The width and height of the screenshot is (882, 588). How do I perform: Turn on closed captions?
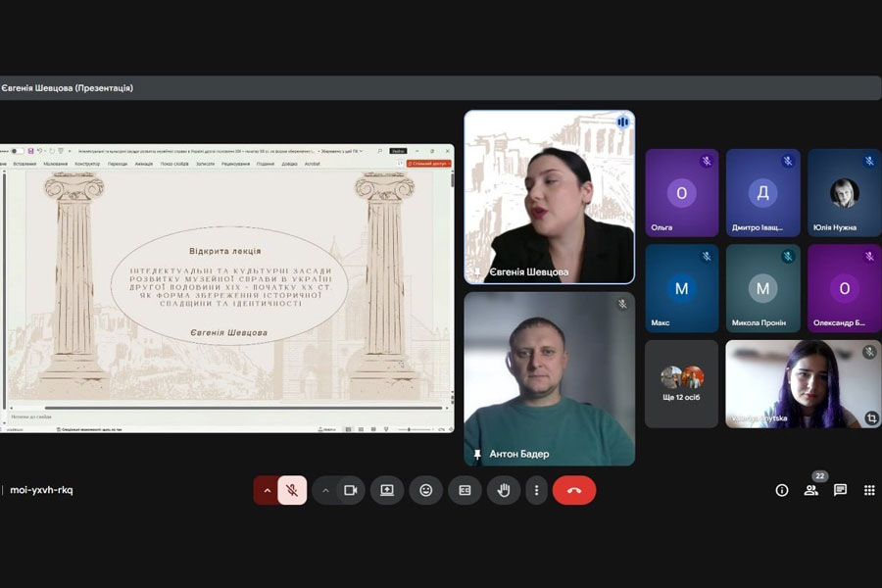(x=465, y=490)
